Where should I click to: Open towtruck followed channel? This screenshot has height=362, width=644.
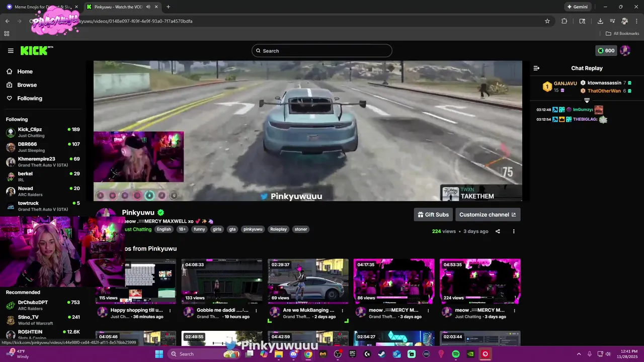(43, 206)
